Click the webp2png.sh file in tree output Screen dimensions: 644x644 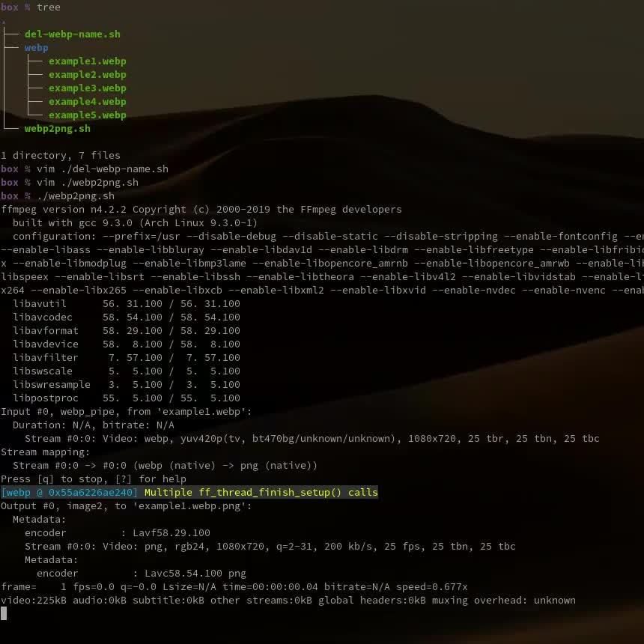coord(57,129)
